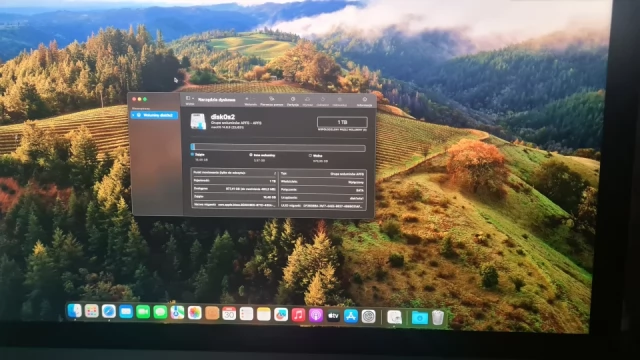The image size is (640, 360).
Task: Click the Disk Utility Dock icon
Action: click(x=394, y=317)
